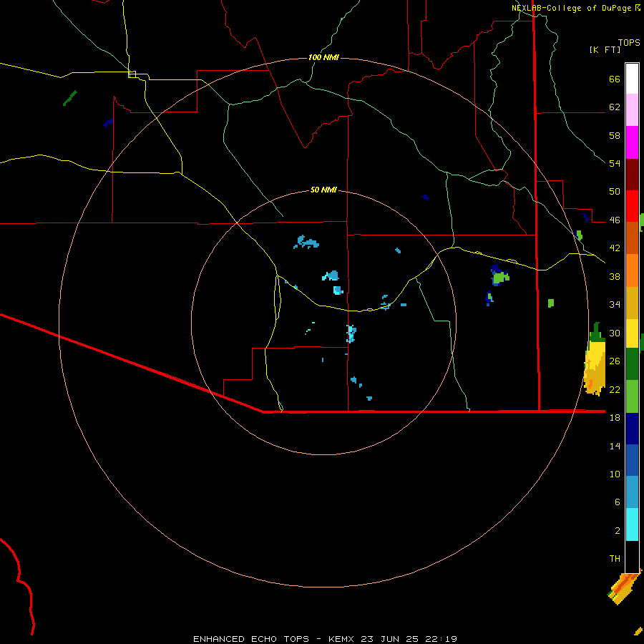Click the light green swatch at 22
The image size is (644, 644).
[x=632, y=396]
